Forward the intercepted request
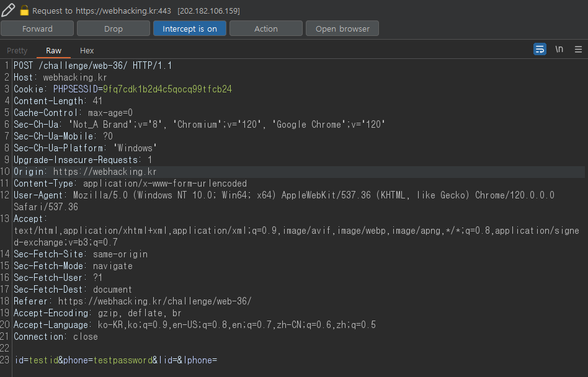Viewport: 588px width, 377px height. [x=37, y=29]
